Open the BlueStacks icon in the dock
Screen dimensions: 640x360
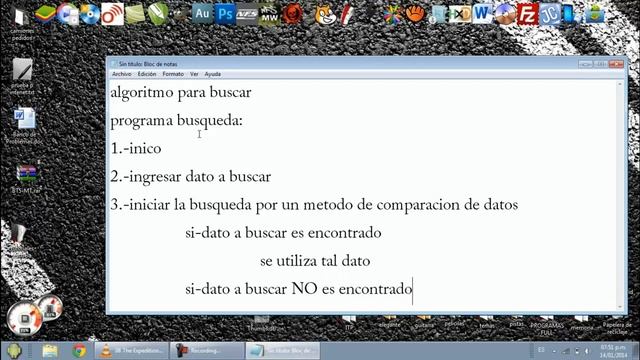click(45, 14)
